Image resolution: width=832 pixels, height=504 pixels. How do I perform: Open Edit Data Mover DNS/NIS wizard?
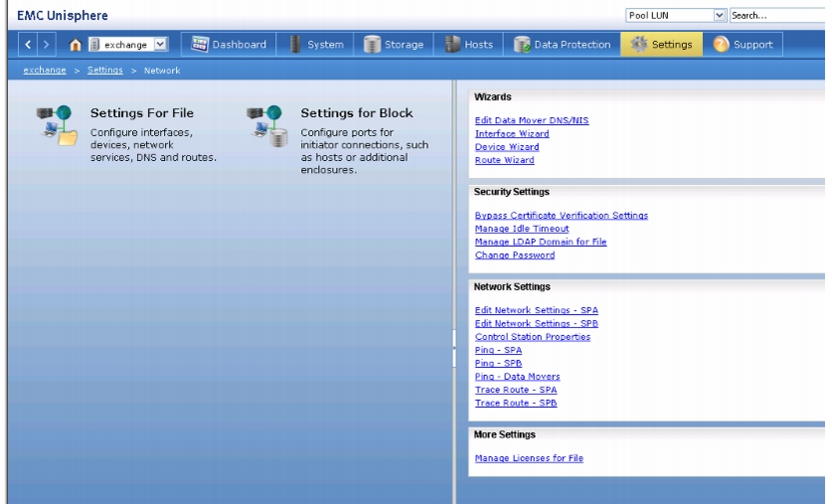point(532,120)
